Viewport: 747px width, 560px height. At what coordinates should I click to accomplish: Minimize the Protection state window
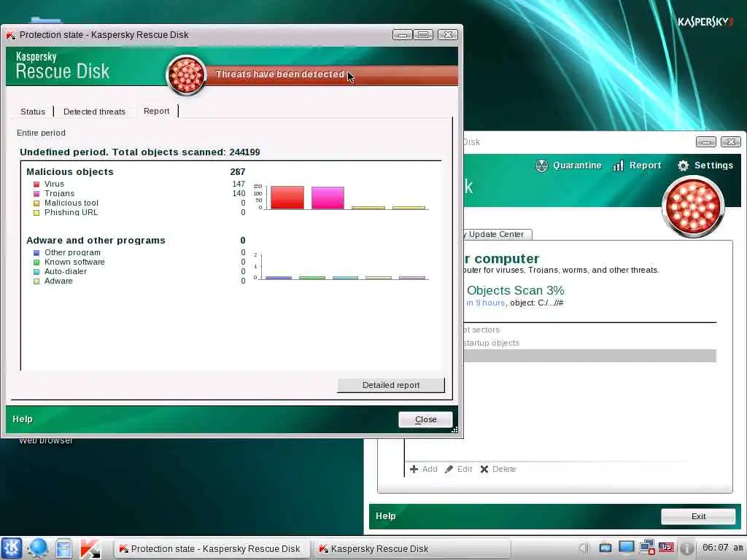click(x=403, y=35)
